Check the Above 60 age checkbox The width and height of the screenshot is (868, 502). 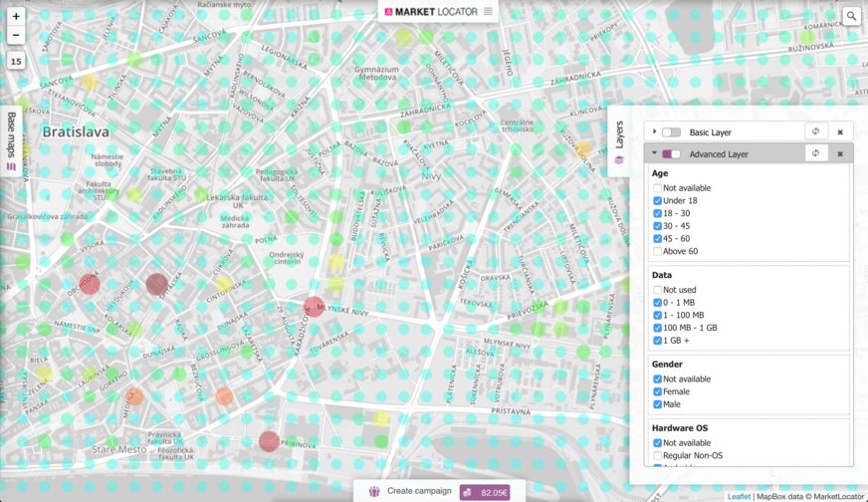click(x=657, y=251)
